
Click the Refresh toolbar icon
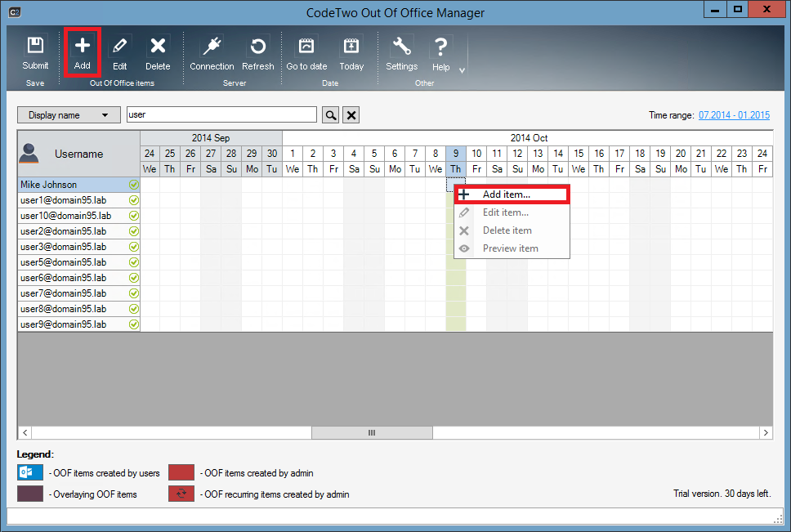[257, 46]
